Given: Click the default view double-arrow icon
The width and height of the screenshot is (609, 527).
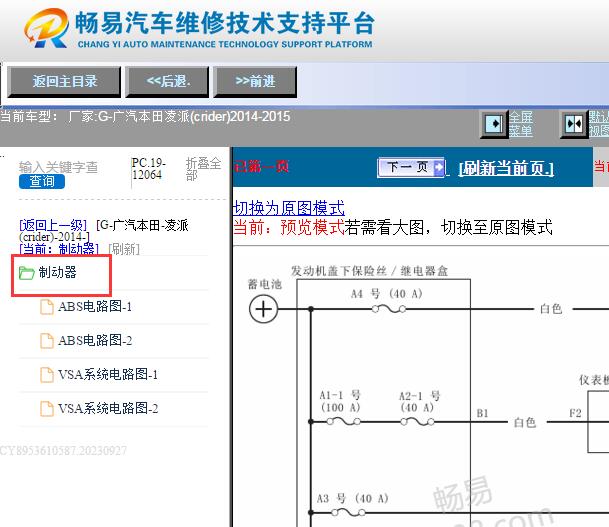Looking at the screenshot, I should (x=574, y=124).
